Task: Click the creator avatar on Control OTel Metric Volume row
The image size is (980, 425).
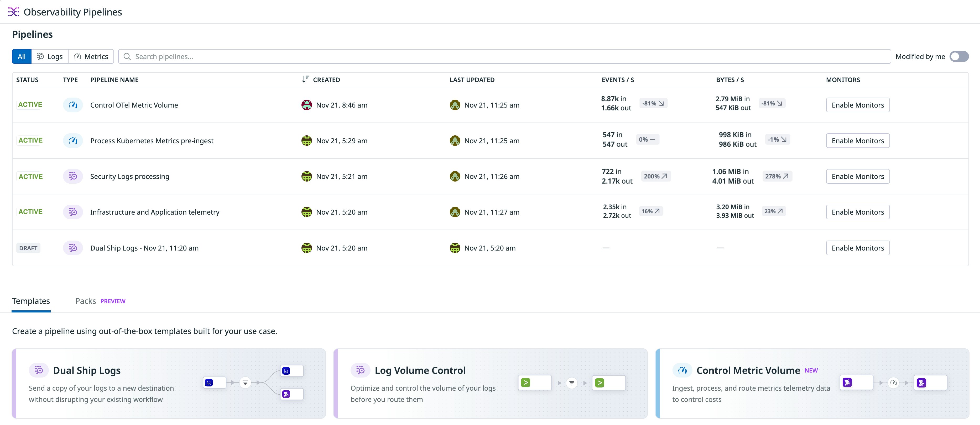Action: click(307, 105)
